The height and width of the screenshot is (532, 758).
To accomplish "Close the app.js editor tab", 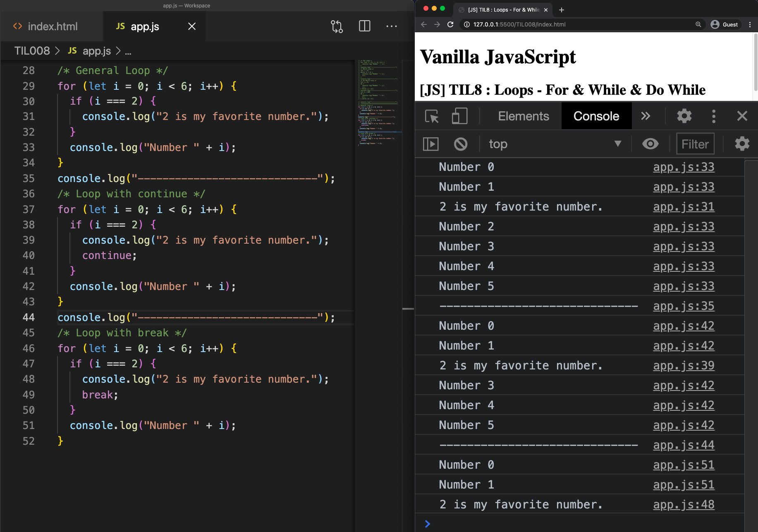I will tap(192, 26).
